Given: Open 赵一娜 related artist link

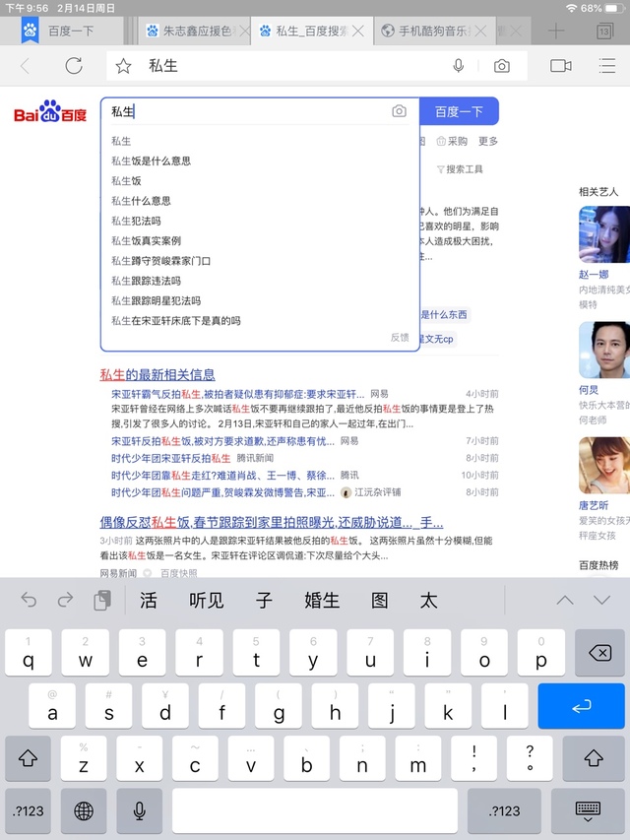Looking at the screenshot, I should (594, 275).
